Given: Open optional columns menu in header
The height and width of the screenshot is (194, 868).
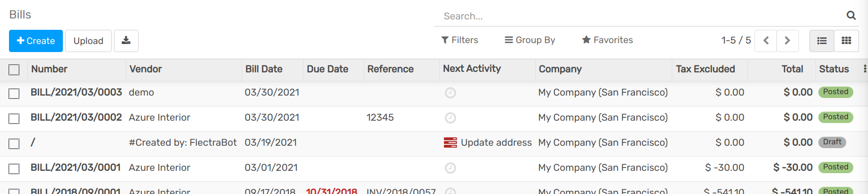Looking at the screenshot, I should click(x=865, y=69).
